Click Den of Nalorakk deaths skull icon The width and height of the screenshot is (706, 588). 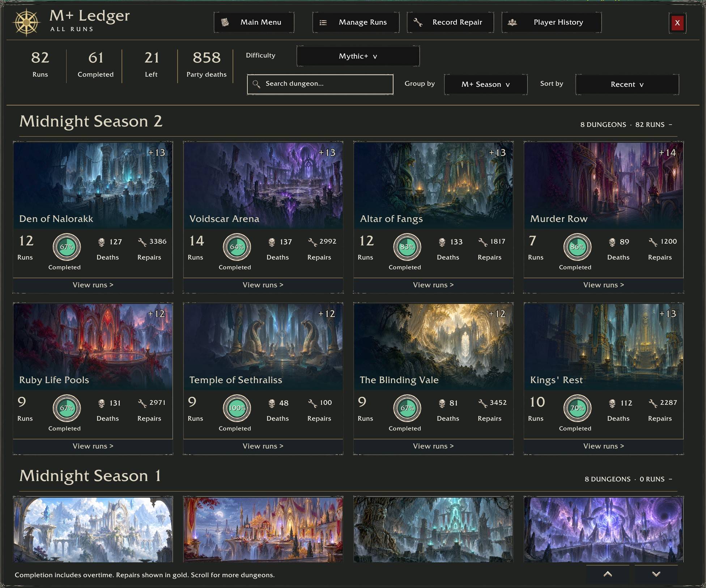102,242
